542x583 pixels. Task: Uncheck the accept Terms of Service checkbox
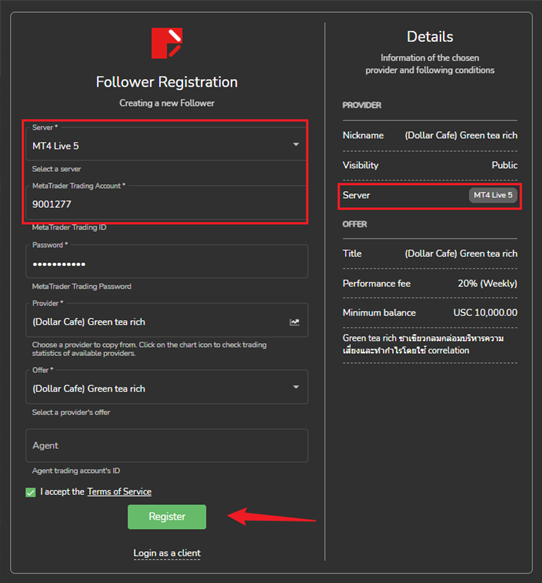click(30, 492)
